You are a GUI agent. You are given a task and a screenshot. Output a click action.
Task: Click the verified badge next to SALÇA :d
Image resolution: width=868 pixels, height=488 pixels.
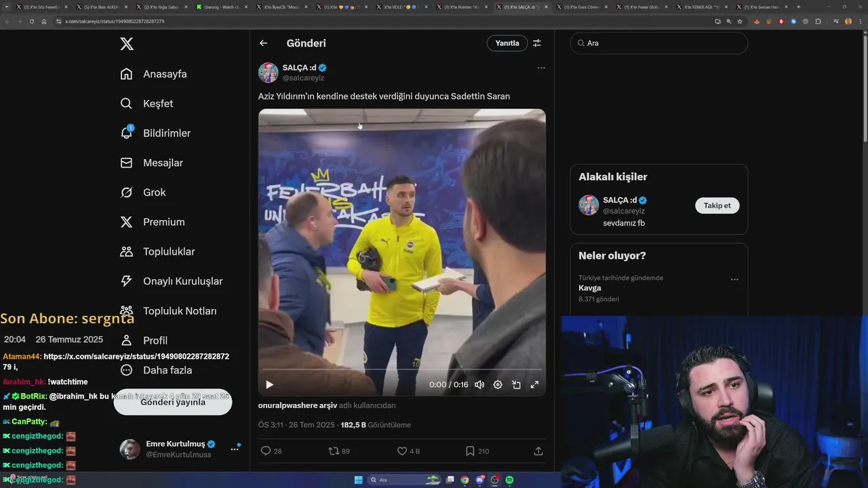[323, 68]
